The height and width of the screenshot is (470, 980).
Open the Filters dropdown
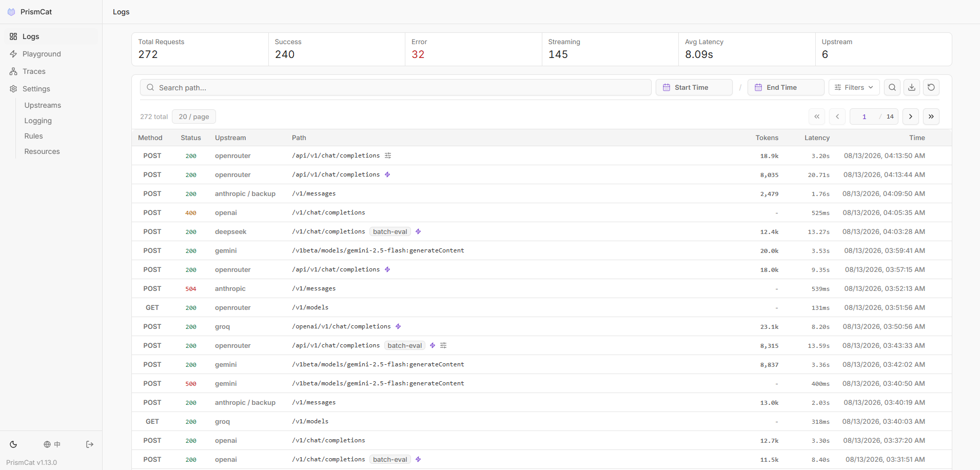point(854,87)
